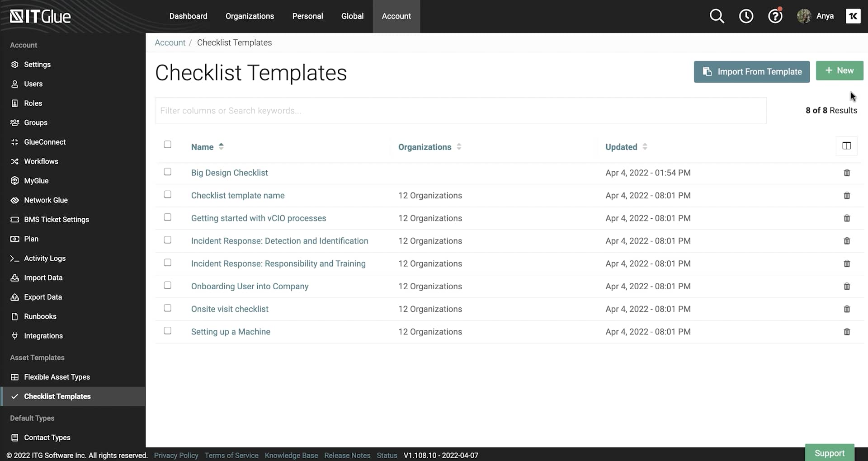Open the Incident Response: Detection and Identification template

[279, 240]
